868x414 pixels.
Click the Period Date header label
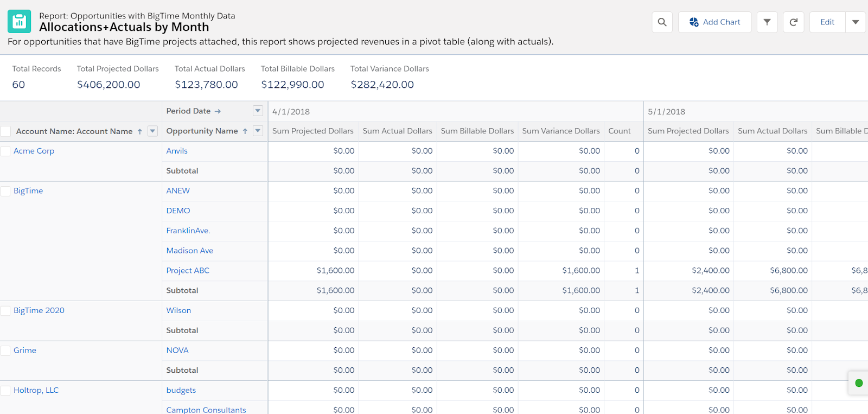[x=188, y=111]
